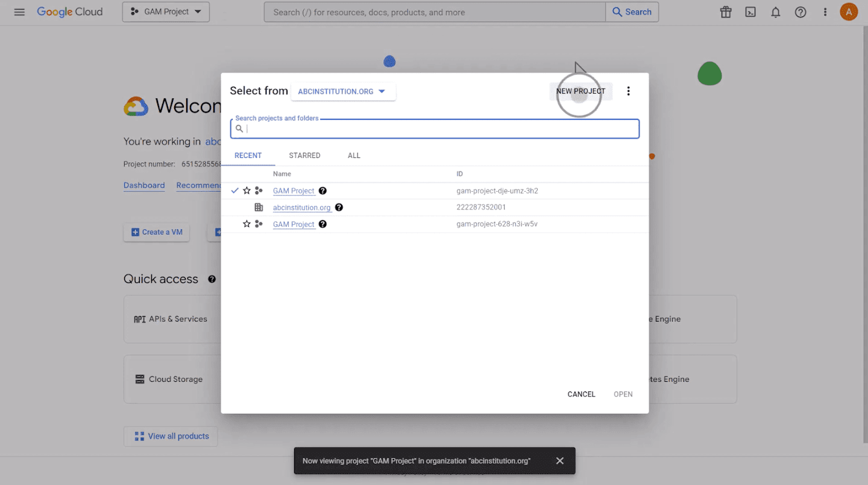Open the help question mark icon

point(800,12)
